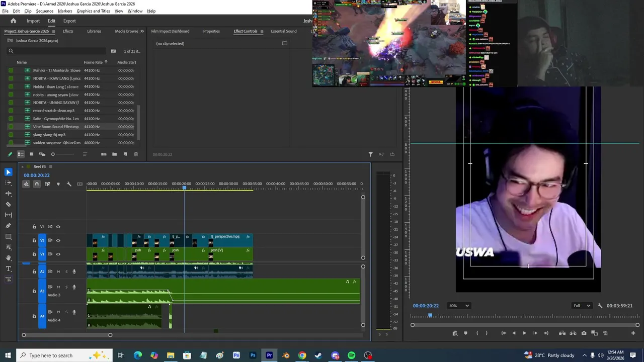
Task: Switch to the Essential Sound tab
Action: point(284,31)
